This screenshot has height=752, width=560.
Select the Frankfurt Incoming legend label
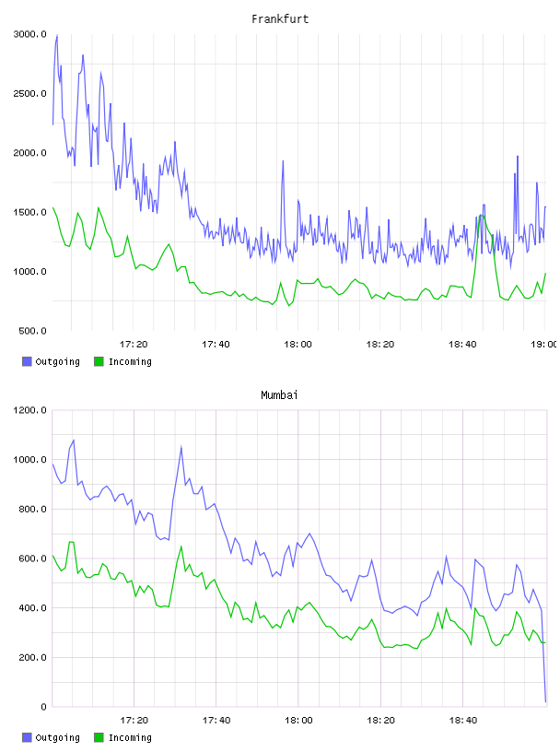pos(130,362)
